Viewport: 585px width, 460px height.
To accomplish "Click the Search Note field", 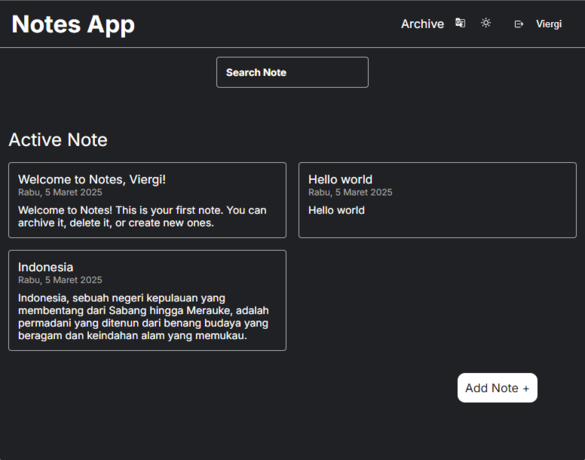I will pos(292,72).
